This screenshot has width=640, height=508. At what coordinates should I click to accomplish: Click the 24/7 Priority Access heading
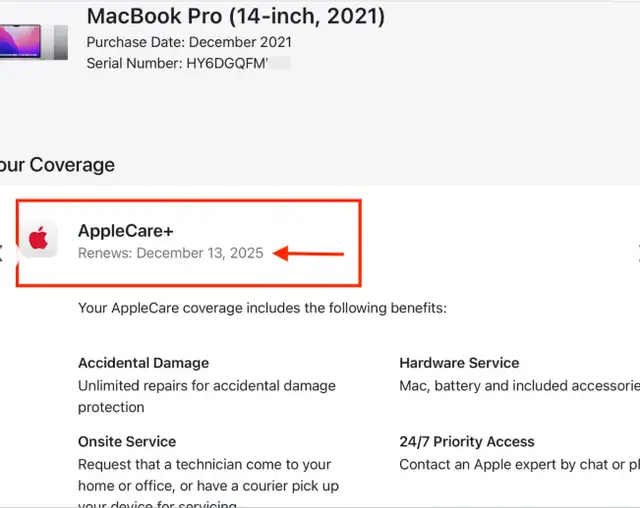pyautogui.click(x=467, y=441)
